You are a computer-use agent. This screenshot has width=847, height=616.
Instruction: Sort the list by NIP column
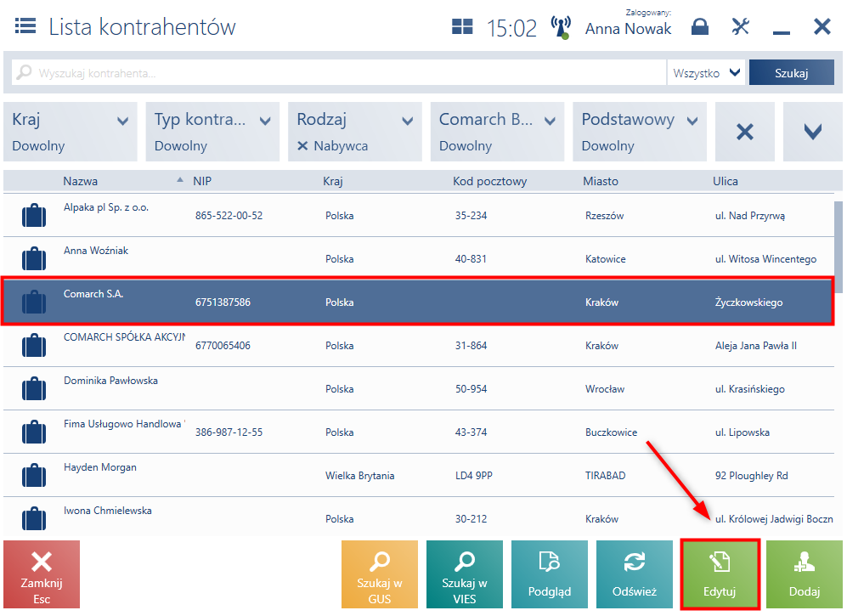tap(202, 181)
